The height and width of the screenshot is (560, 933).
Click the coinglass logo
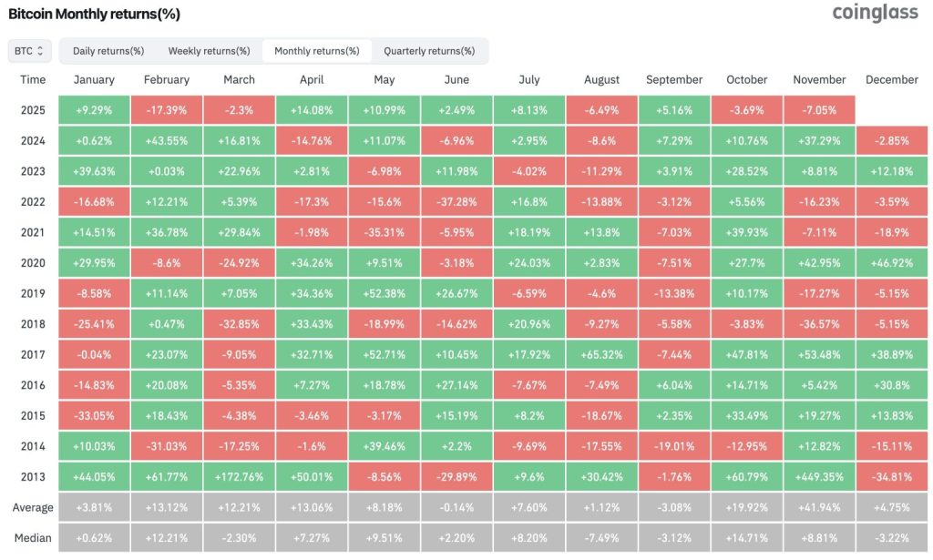[x=876, y=13]
